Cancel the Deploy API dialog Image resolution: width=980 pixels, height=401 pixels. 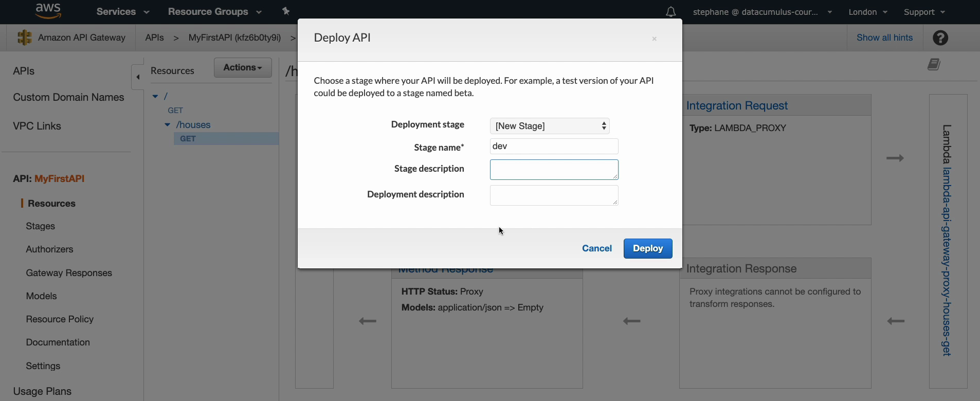597,248
